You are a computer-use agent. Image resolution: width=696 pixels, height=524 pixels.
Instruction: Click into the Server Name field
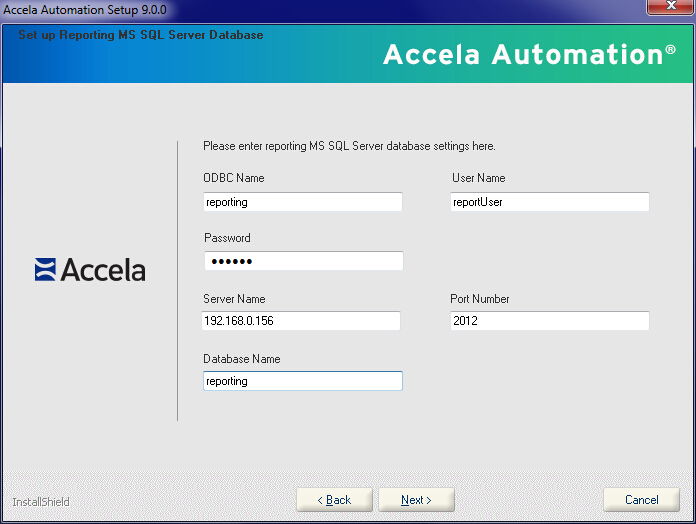tap(301, 321)
